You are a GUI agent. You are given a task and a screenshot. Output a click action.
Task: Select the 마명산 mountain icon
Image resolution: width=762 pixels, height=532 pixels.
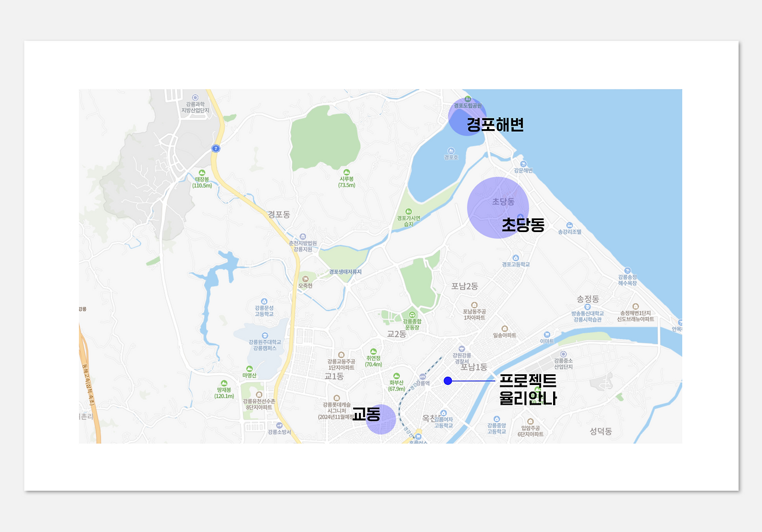pos(249,368)
